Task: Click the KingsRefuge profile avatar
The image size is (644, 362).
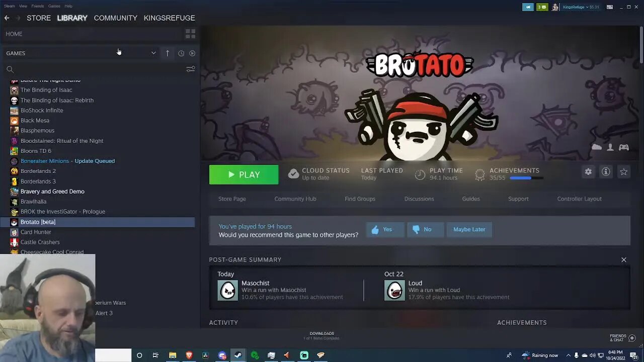Action: coord(555,7)
